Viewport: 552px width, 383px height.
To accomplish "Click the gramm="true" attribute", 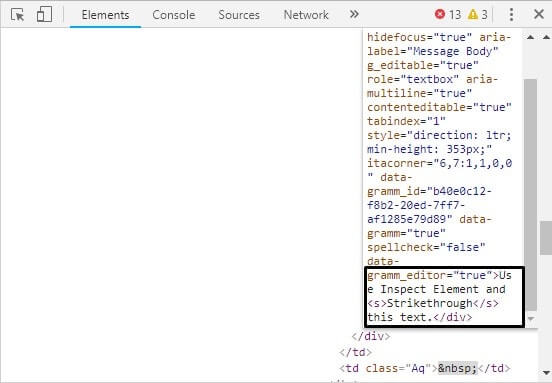I will 406,233.
